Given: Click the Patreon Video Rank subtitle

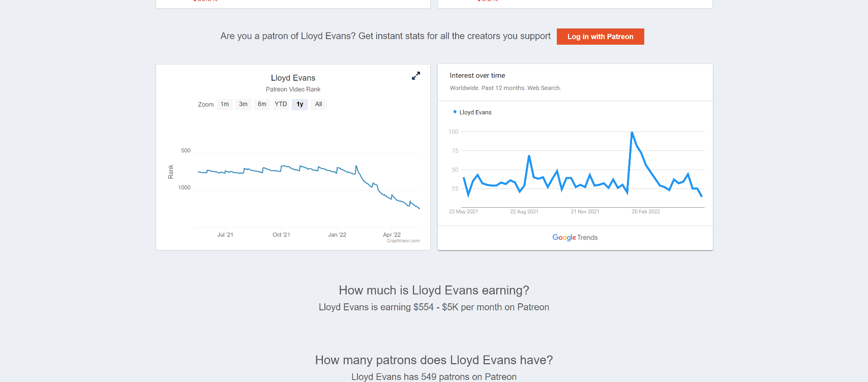Looking at the screenshot, I should [293, 89].
